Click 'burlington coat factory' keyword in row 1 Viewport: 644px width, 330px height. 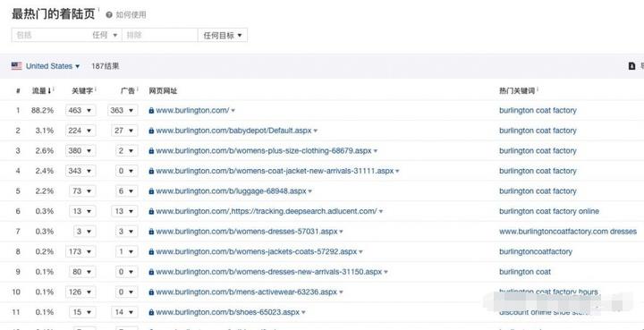coord(538,110)
